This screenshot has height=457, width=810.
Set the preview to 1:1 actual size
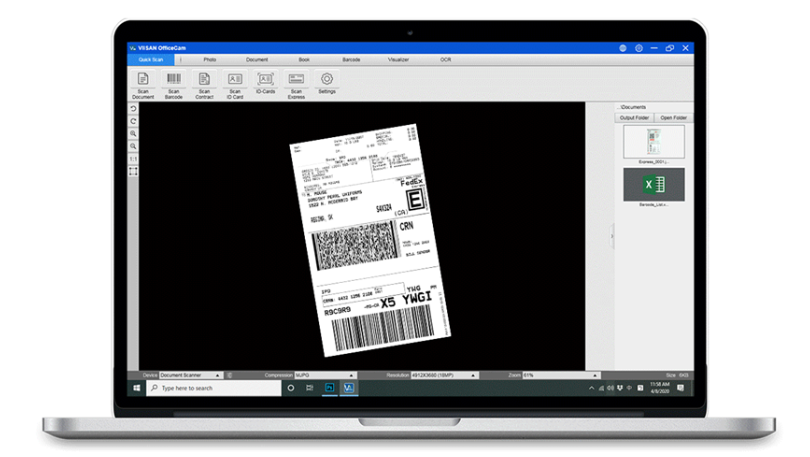pyautogui.click(x=133, y=159)
